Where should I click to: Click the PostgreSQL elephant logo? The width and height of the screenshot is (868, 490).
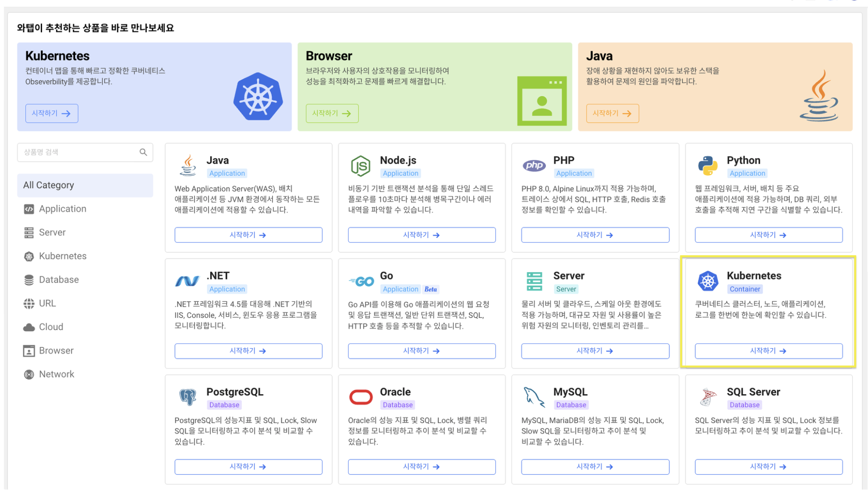pos(187,397)
